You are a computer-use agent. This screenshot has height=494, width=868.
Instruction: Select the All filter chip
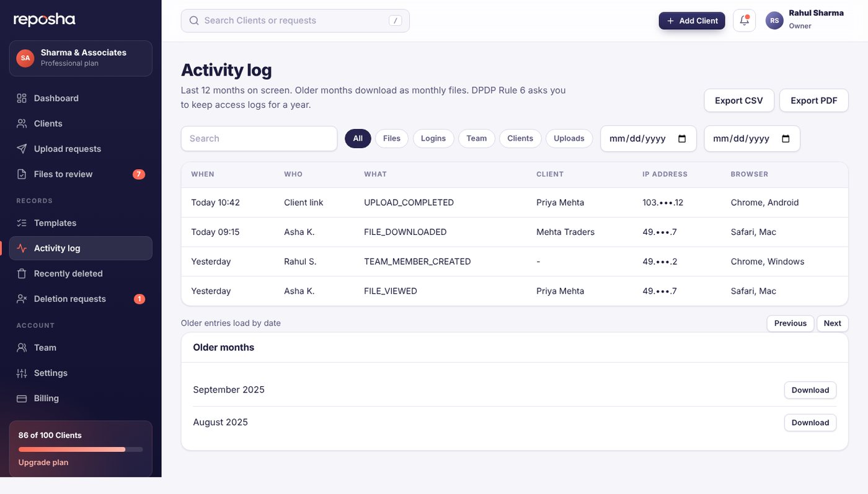tap(358, 138)
